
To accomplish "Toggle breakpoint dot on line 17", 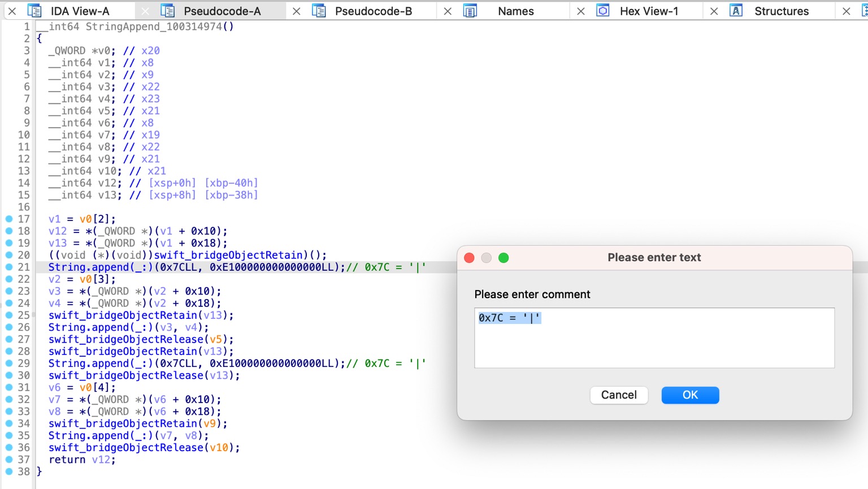I will tap(9, 219).
